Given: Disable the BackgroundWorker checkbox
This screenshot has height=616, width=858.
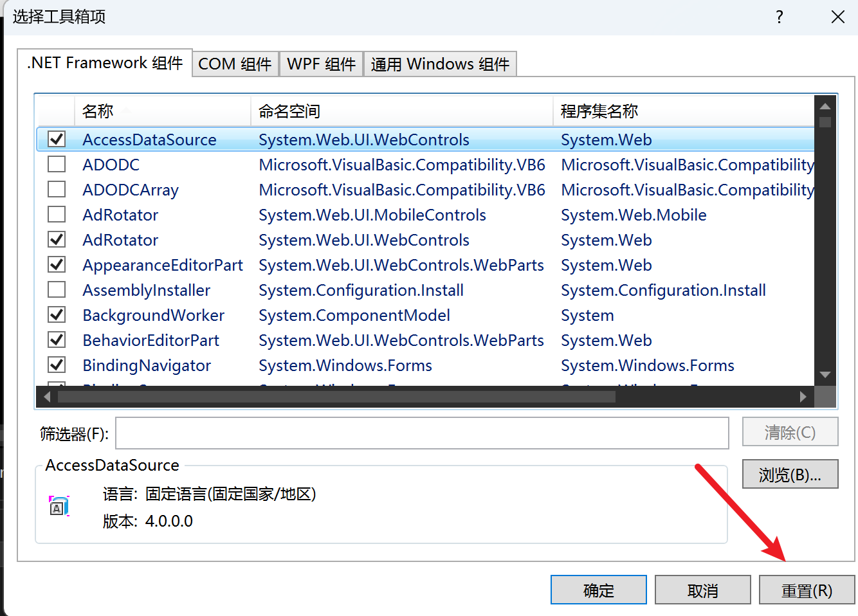Looking at the screenshot, I should (x=57, y=315).
